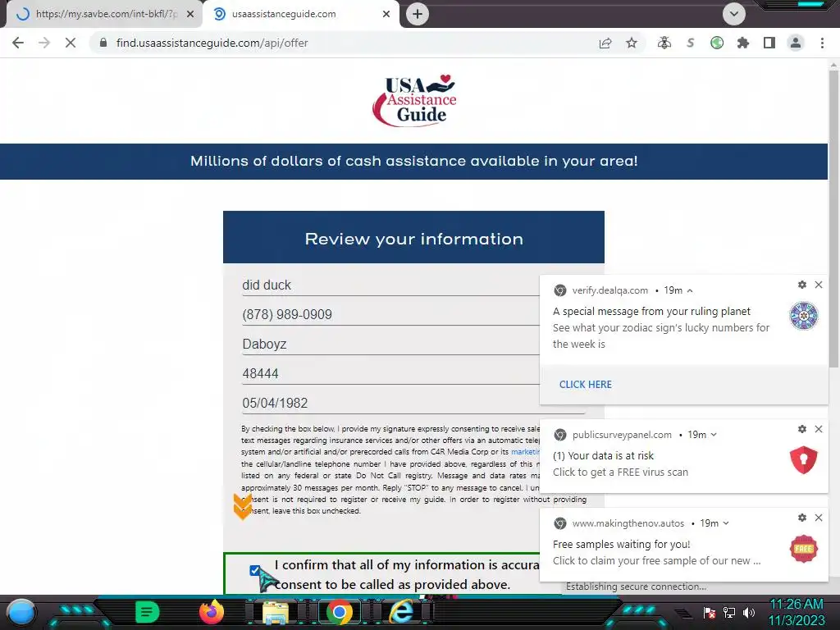Viewport: 840px width, 630px height.
Task: Collapse the verify.dealqa.com notification
Action: click(x=690, y=290)
